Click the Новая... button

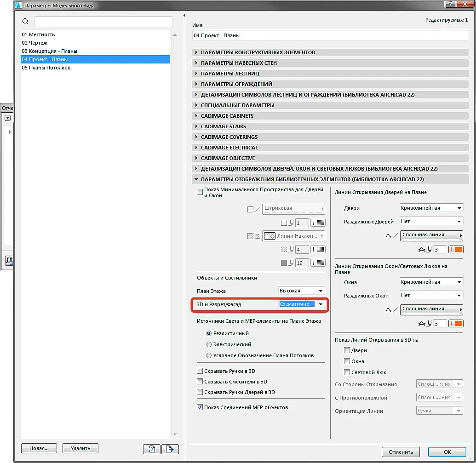39,448
